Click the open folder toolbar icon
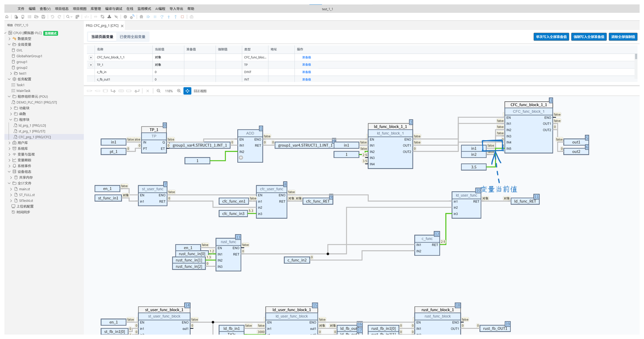The height and width of the screenshot is (339, 644). (x=36, y=17)
